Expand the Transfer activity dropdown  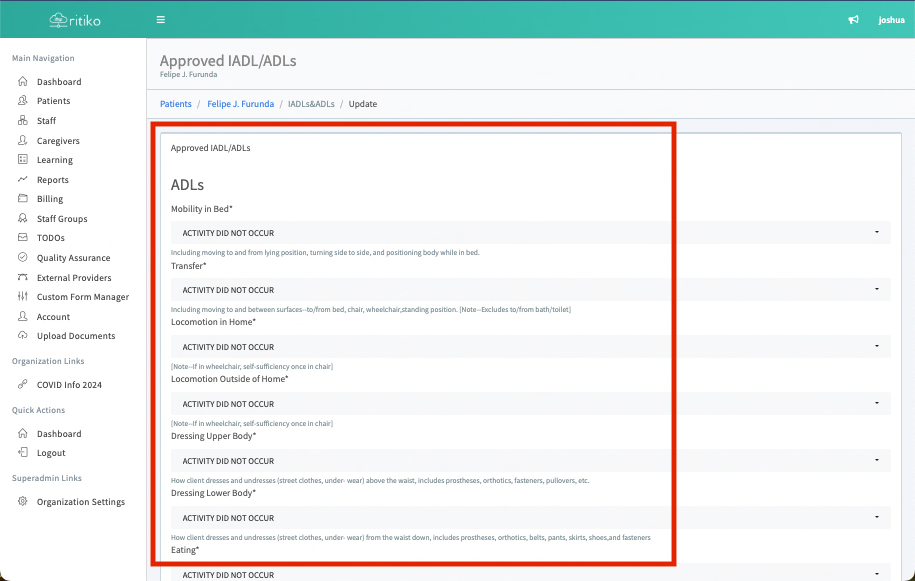529,290
